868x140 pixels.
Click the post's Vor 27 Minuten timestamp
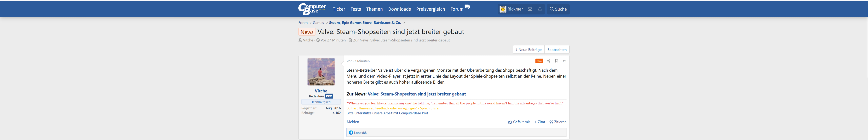click(358, 61)
